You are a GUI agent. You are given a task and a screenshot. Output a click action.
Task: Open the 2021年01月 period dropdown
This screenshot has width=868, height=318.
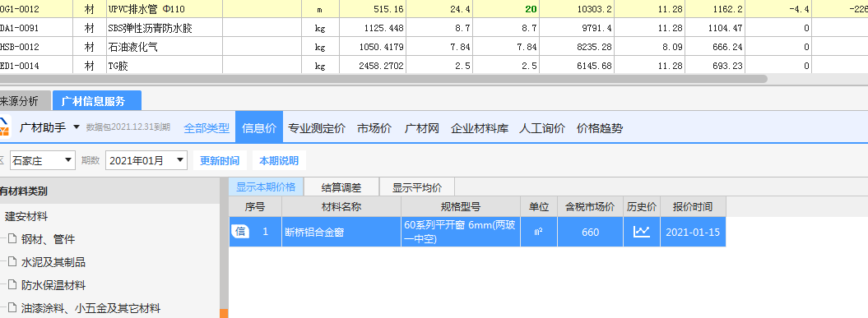pos(146,161)
